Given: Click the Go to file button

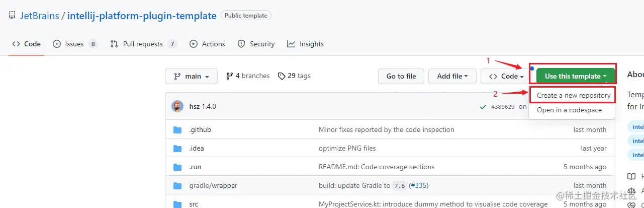Looking at the screenshot, I should (401, 76).
